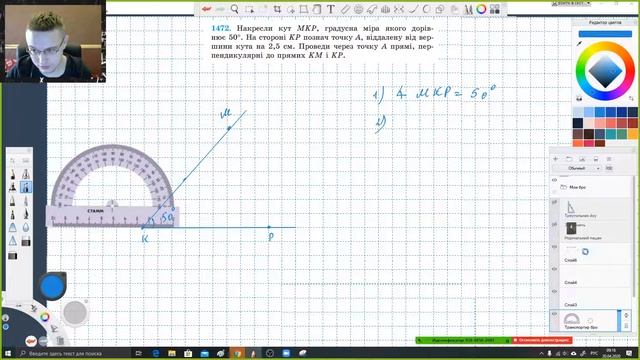Pick a shade in the color diamond
Viewport: 640px width, 360px height.
coord(605,71)
